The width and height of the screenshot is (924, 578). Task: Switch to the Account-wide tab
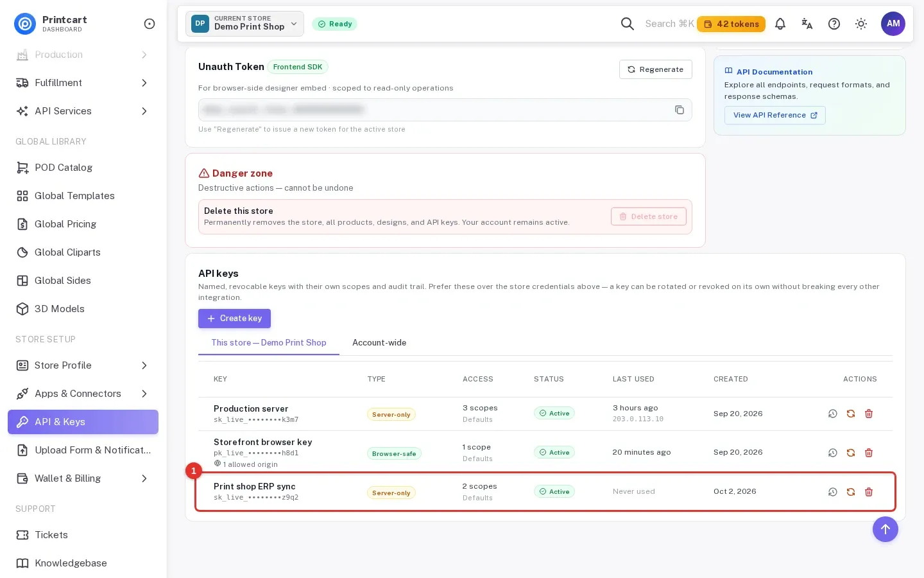coord(379,343)
